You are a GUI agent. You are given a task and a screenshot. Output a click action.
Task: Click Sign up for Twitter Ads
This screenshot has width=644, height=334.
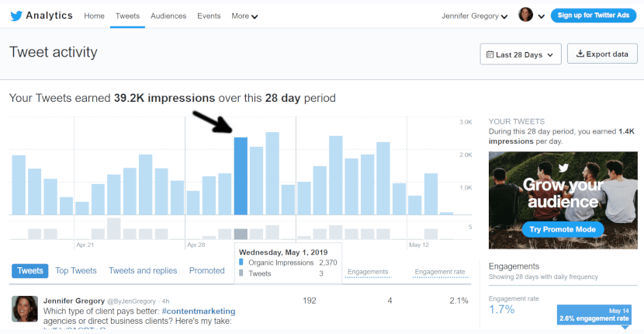(x=594, y=16)
